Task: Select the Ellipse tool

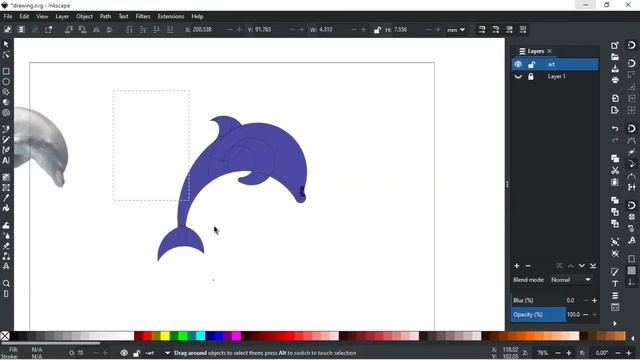Action: point(6,82)
